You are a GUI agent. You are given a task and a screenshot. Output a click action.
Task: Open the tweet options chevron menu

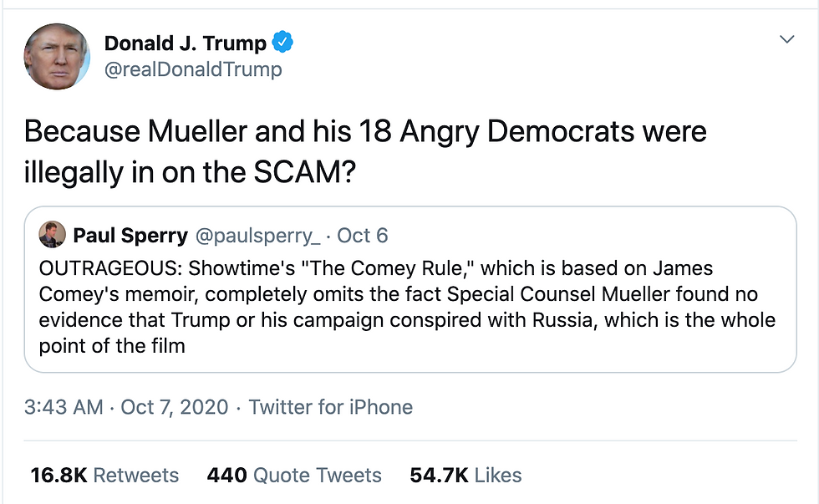(x=786, y=39)
